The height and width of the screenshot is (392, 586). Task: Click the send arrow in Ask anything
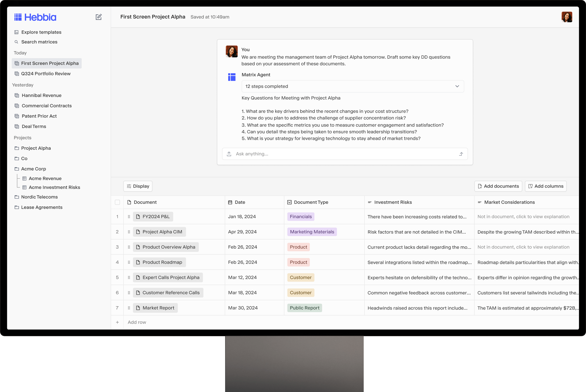point(461,154)
